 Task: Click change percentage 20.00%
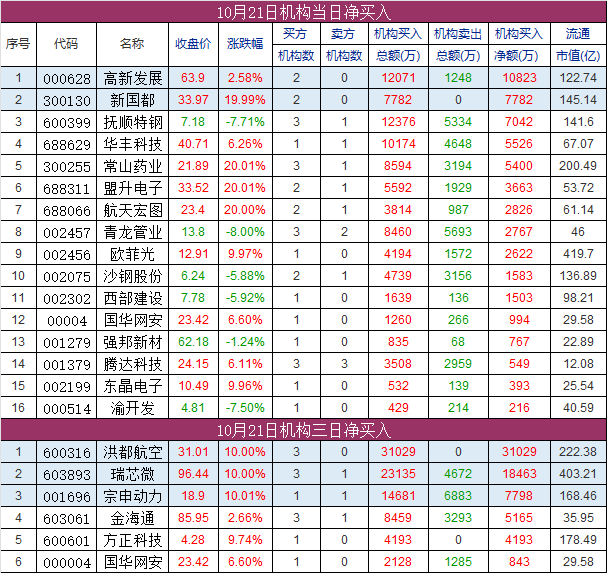pyautogui.click(x=245, y=210)
